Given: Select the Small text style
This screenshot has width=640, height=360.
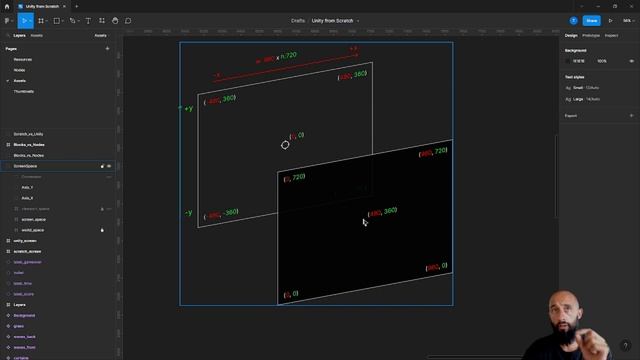Looking at the screenshot, I should pyautogui.click(x=582, y=88).
